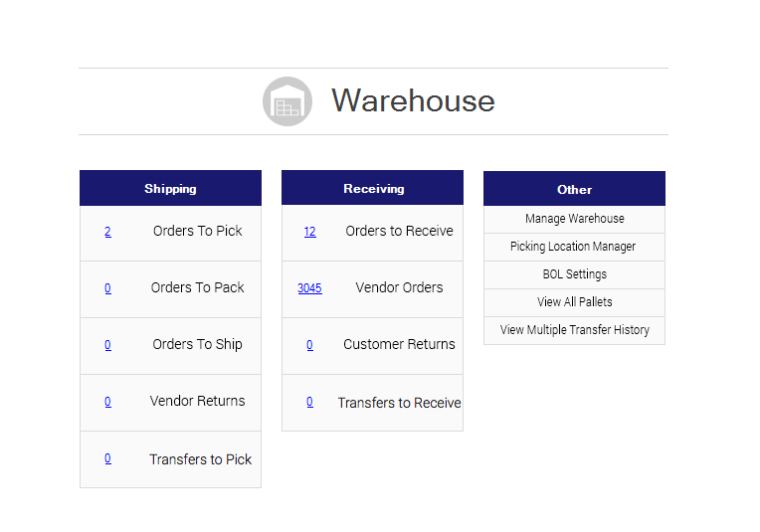760x532 pixels.
Task: Click the Orders to Receive count 12
Action: tap(309, 232)
